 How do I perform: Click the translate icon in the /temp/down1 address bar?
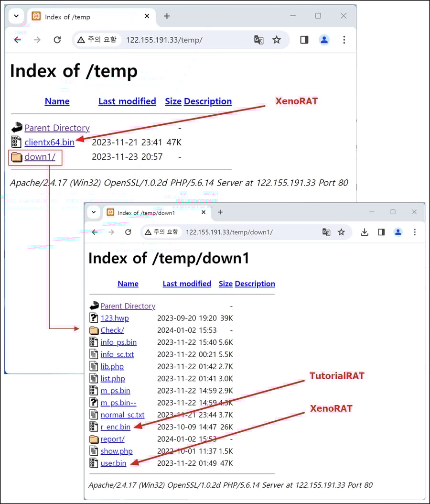[326, 232]
